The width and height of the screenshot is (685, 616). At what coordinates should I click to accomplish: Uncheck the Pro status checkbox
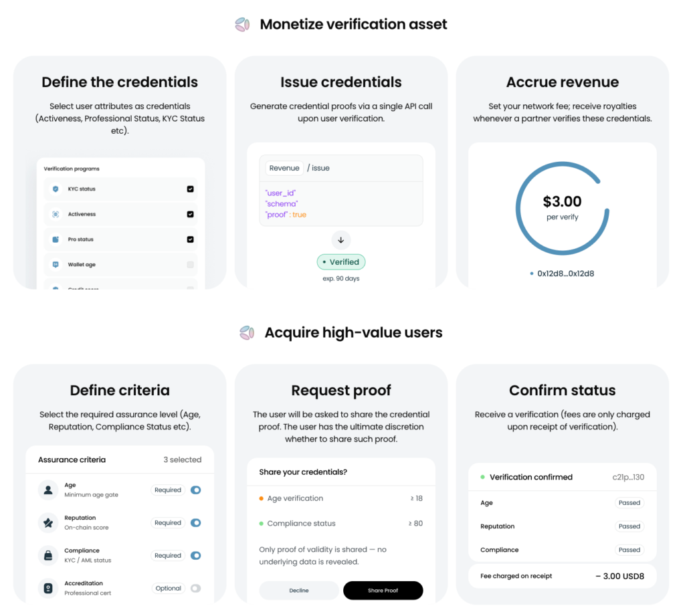click(190, 239)
